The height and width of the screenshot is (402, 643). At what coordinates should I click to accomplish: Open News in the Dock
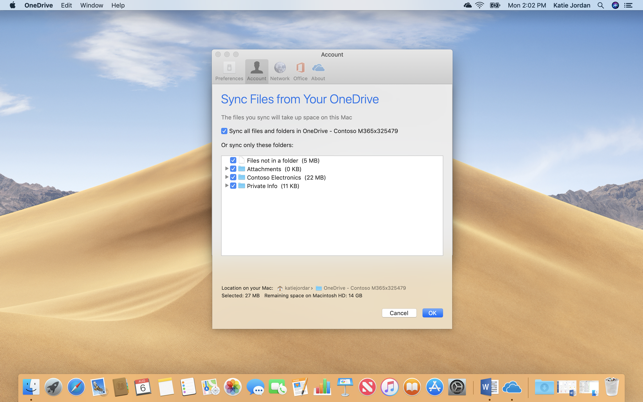point(367,387)
